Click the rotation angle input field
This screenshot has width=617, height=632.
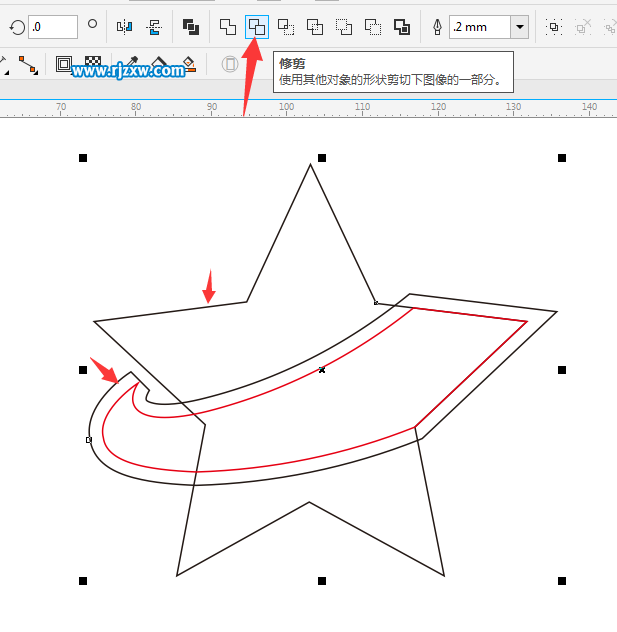pos(52,27)
